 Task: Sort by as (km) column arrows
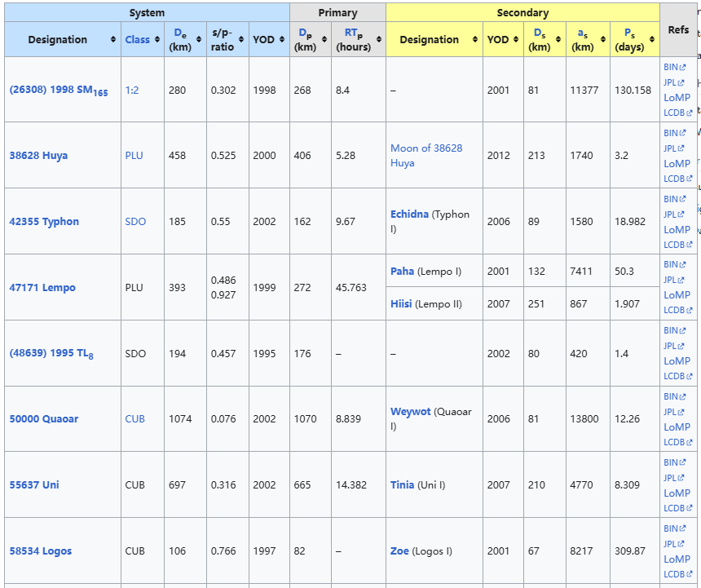click(x=602, y=40)
